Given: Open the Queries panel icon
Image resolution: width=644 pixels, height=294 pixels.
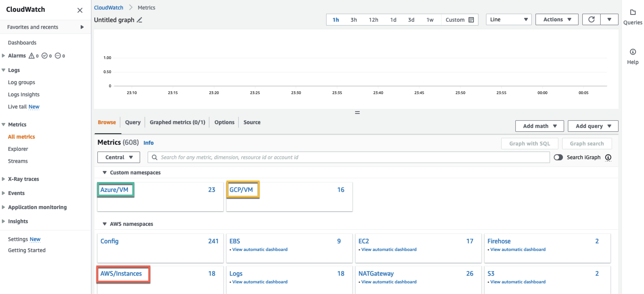Looking at the screenshot, I should click(x=633, y=13).
